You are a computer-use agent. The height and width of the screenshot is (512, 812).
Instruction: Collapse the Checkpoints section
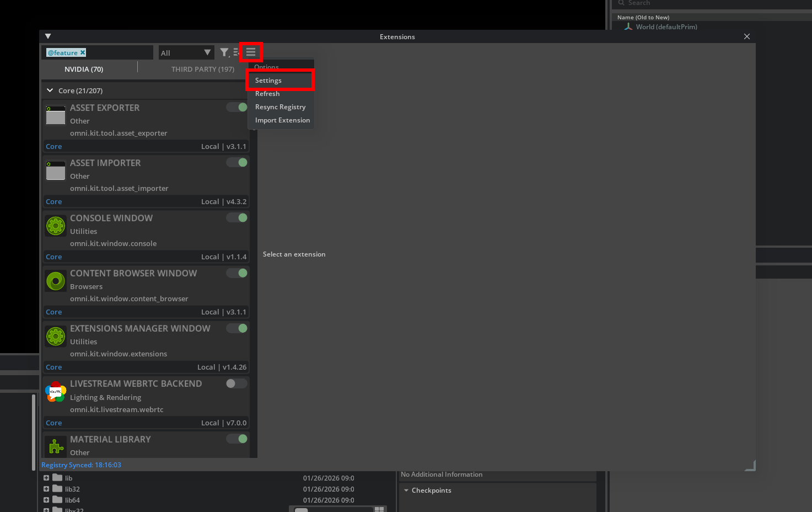point(406,490)
